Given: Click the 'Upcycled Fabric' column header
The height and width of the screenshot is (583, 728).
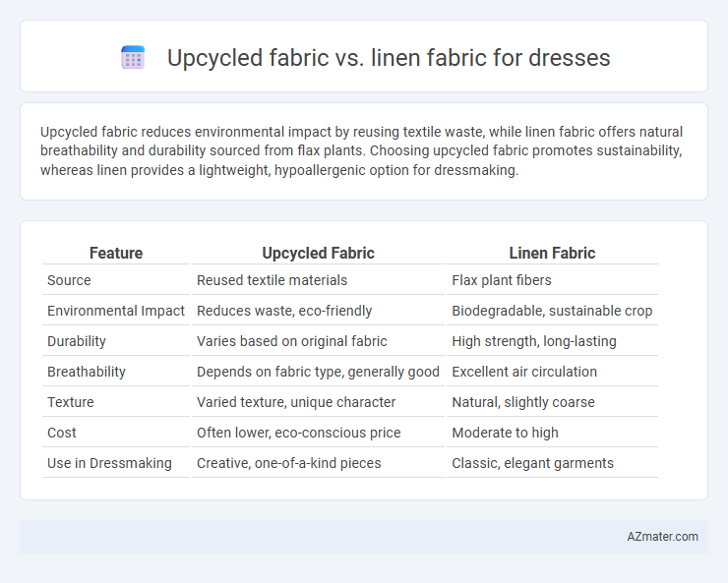Looking at the screenshot, I should (318, 253).
